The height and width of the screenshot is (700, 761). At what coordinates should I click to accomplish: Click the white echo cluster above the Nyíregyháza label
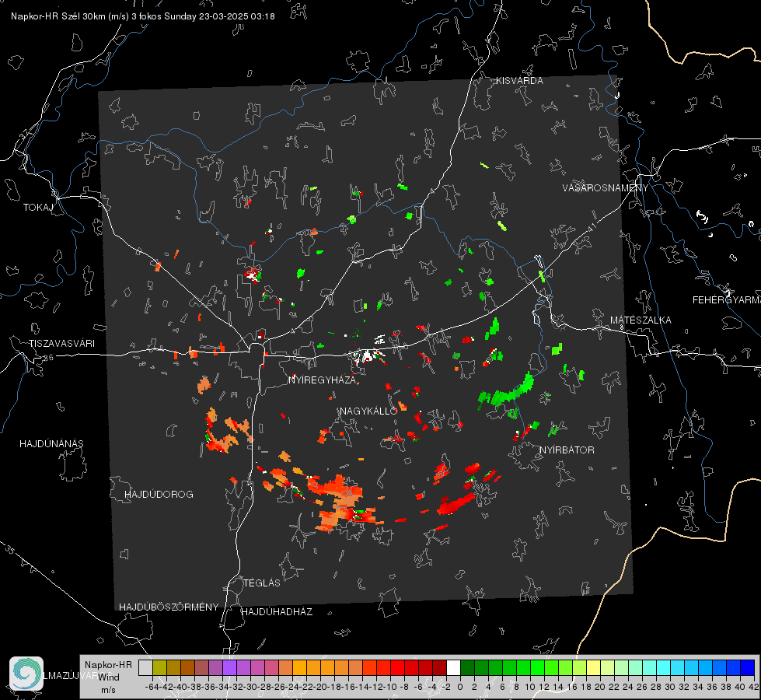coord(368,356)
